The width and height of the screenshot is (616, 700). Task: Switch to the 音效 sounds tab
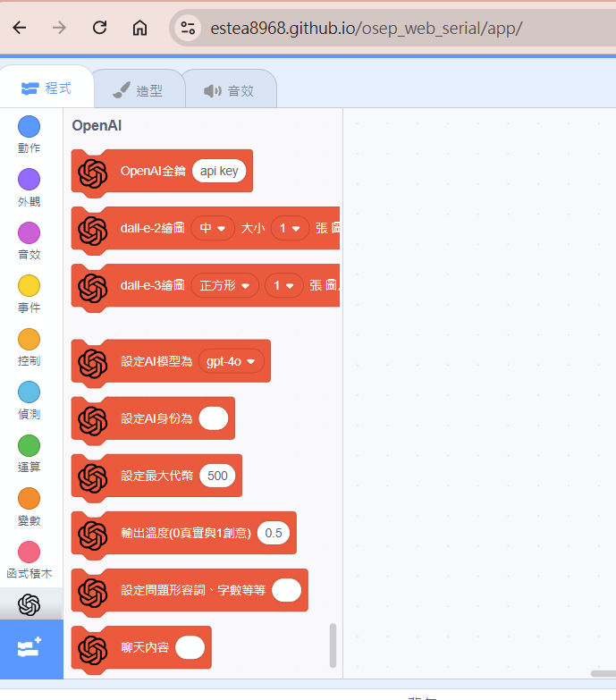coord(229,90)
